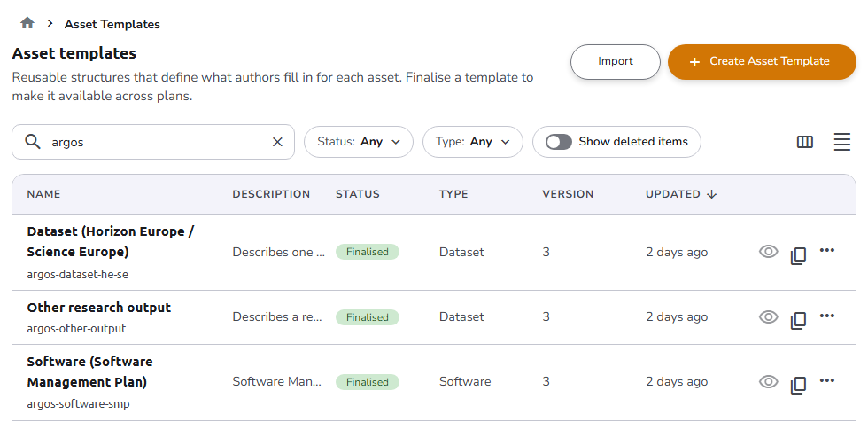868x422 pixels.
Task: Click Create Asset Template button
Action: (762, 61)
